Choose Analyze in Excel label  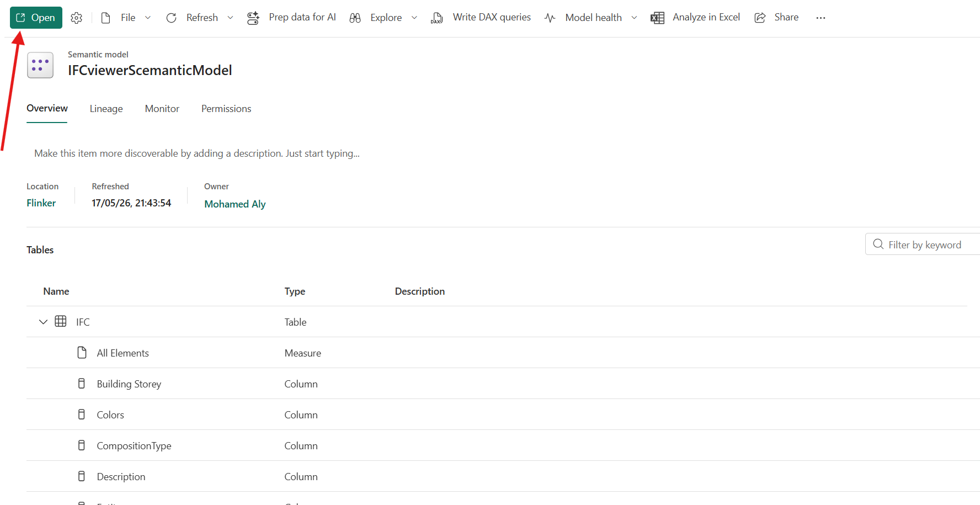point(706,17)
